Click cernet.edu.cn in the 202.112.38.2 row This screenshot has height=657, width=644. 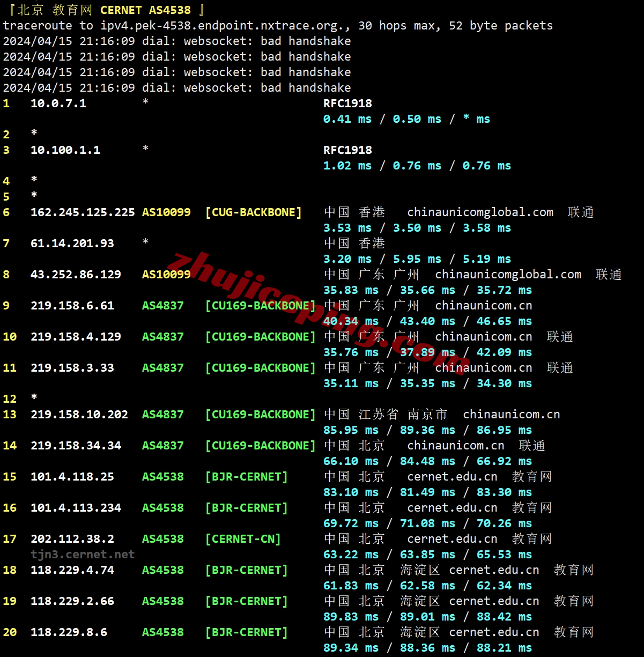click(453, 539)
